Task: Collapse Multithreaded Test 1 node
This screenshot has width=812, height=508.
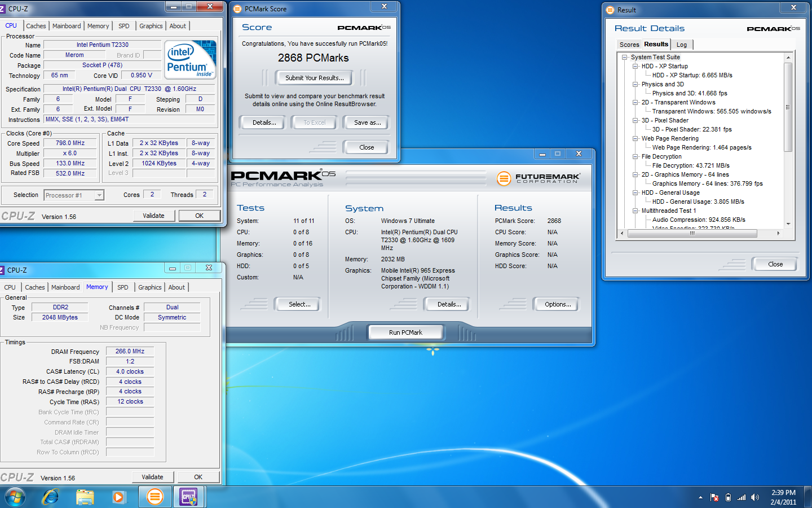Action: (635, 211)
